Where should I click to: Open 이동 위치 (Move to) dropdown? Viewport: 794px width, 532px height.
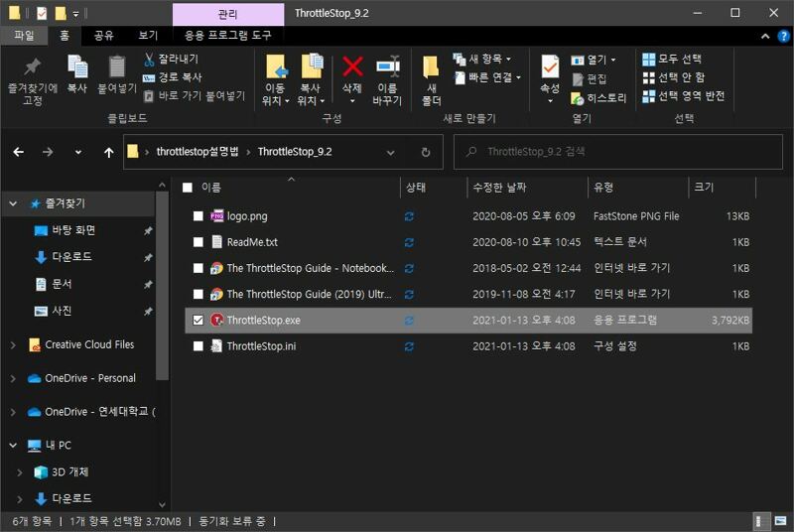(x=276, y=80)
